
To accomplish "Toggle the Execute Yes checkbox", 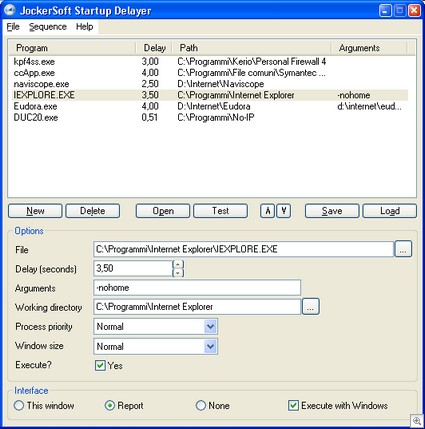I will [x=100, y=365].
